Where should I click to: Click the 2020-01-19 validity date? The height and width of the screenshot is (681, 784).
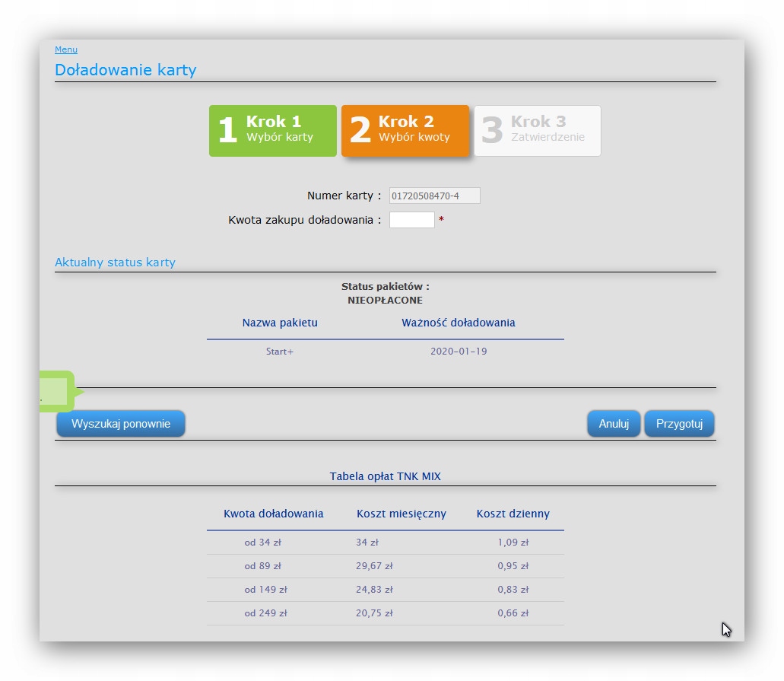459,352
